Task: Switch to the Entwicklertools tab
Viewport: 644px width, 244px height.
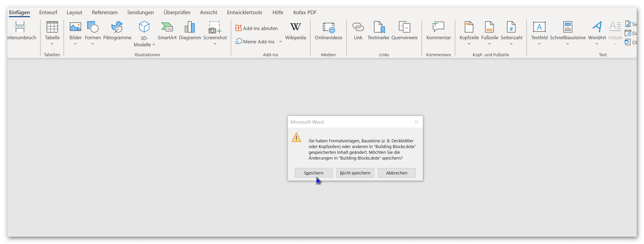Action: coord(244,12)
